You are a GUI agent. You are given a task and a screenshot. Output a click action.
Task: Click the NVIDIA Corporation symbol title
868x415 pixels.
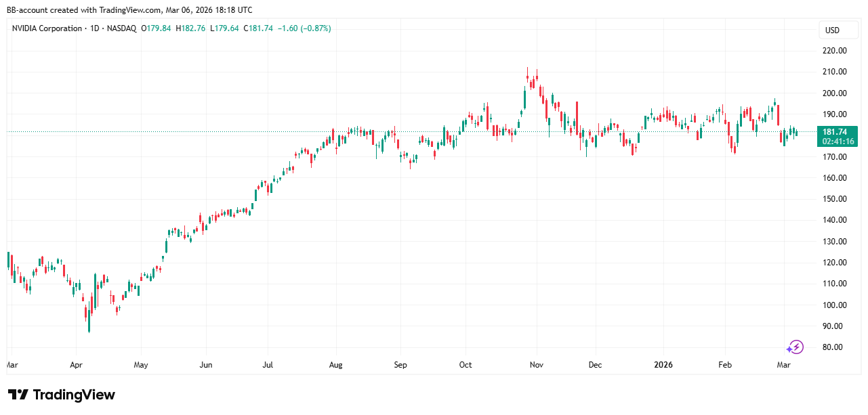47,28
